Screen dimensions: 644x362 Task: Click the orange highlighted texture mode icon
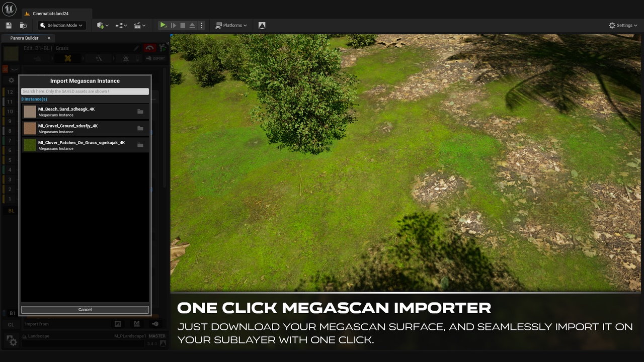pyautogui.click(x=67, y=58)
